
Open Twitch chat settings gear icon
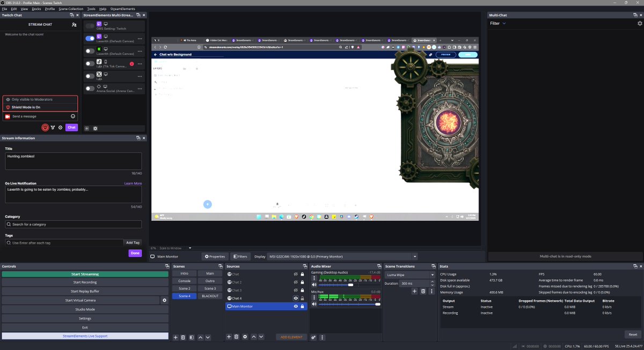(60, 128)
